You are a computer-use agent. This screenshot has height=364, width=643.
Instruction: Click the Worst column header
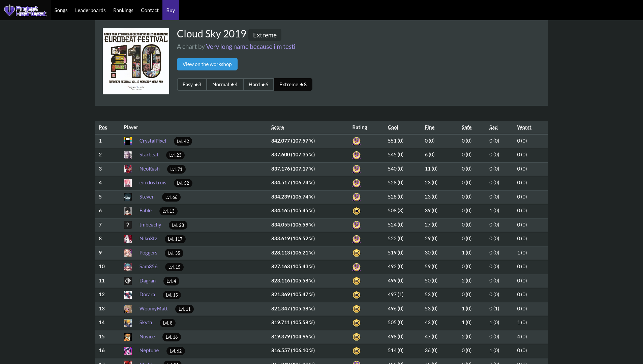click(x=524, y=127)
